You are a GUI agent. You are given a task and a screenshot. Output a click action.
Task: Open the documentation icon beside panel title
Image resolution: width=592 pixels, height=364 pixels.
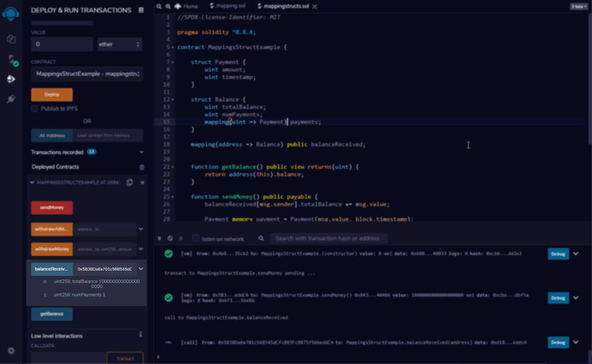pos(141,10)
